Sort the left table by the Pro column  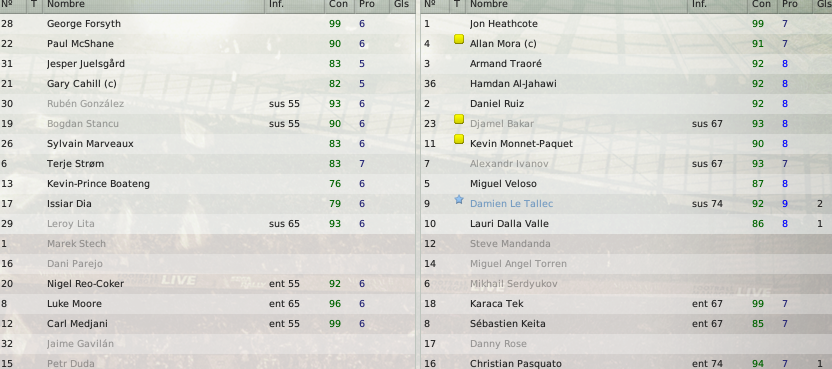click(367, 4)
